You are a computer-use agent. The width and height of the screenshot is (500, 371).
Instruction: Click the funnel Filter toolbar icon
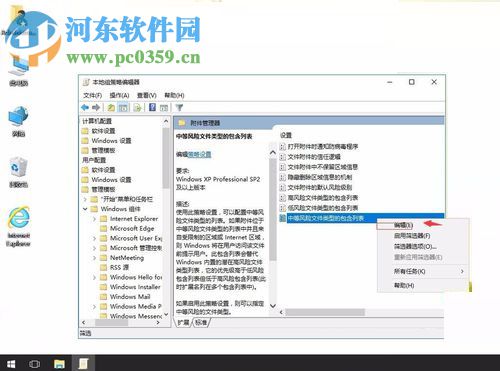[x=179, y=108]
